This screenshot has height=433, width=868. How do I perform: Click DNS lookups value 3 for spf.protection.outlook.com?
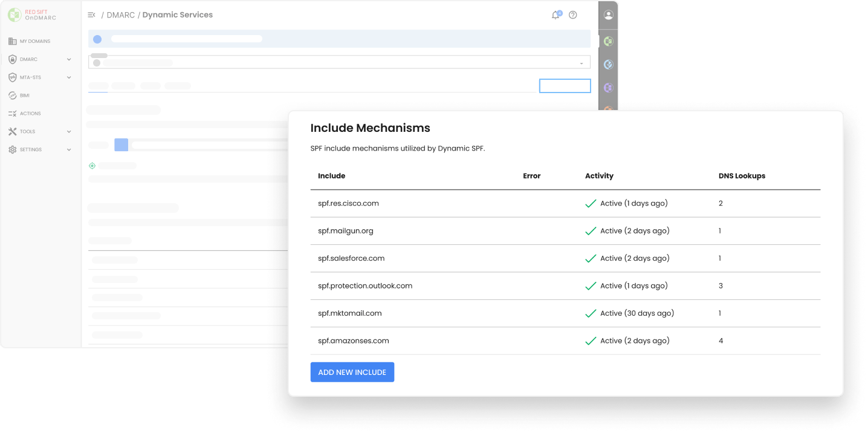(721, 286)
